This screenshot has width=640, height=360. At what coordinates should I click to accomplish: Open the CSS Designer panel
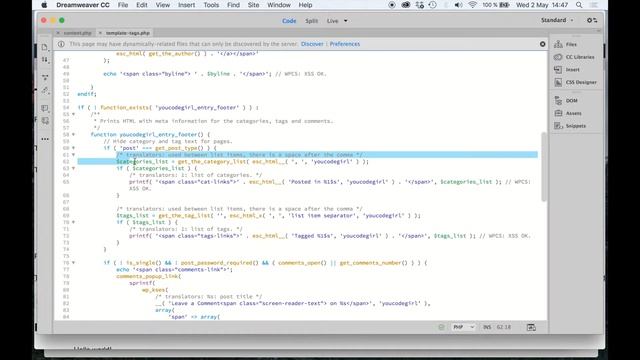(575, 82)
